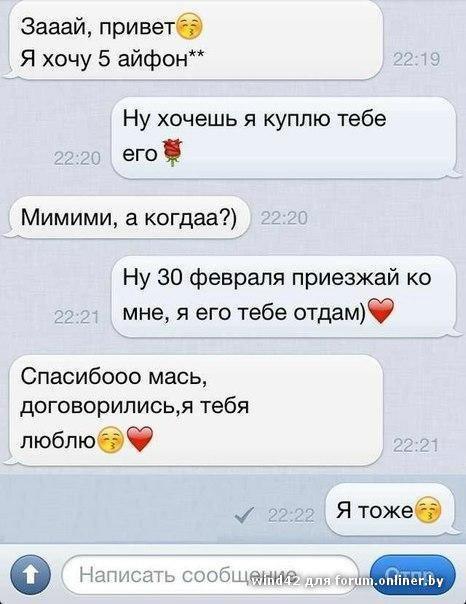
Task: Click the kissing emoji in 'Я тоже'
Action: point(428,510)
